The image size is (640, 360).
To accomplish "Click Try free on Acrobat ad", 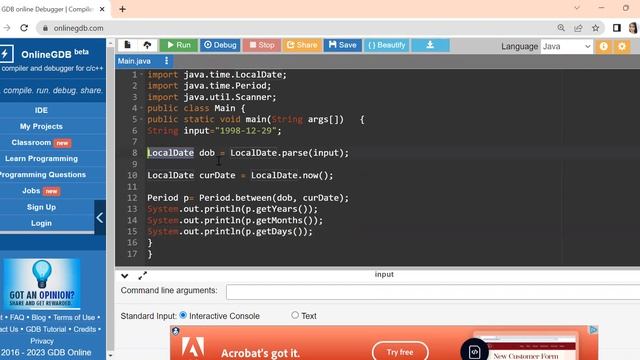I will pyautogui.click(x=400, y=351).
